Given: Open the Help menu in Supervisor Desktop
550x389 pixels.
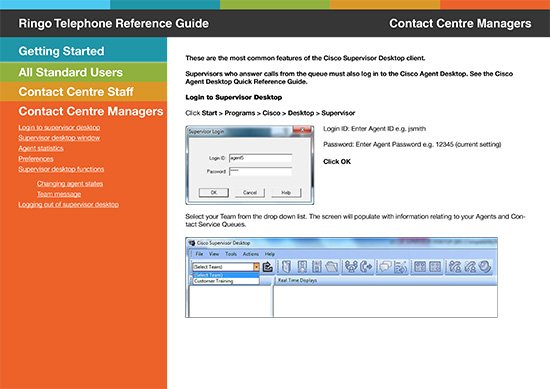Looking at the screenshot, I should coord(270,254).
